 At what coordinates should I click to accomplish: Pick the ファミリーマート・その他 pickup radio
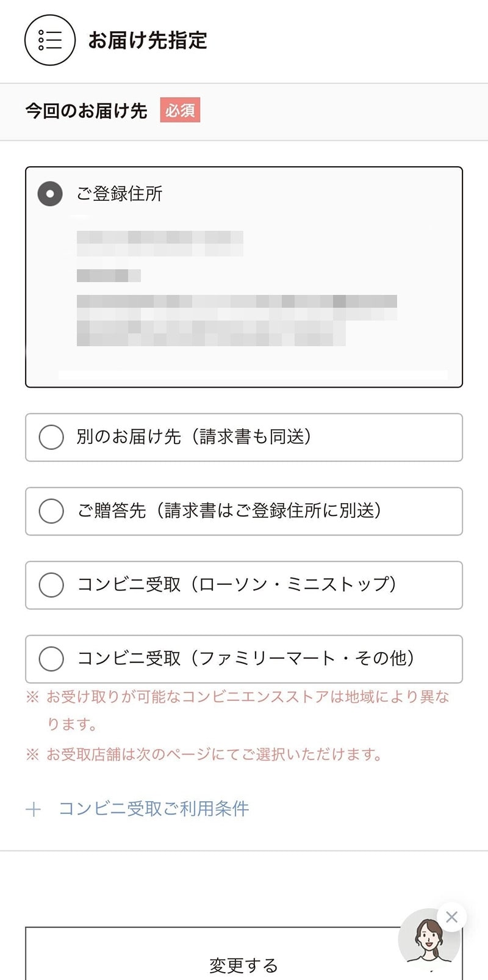[x=51, y=659]
